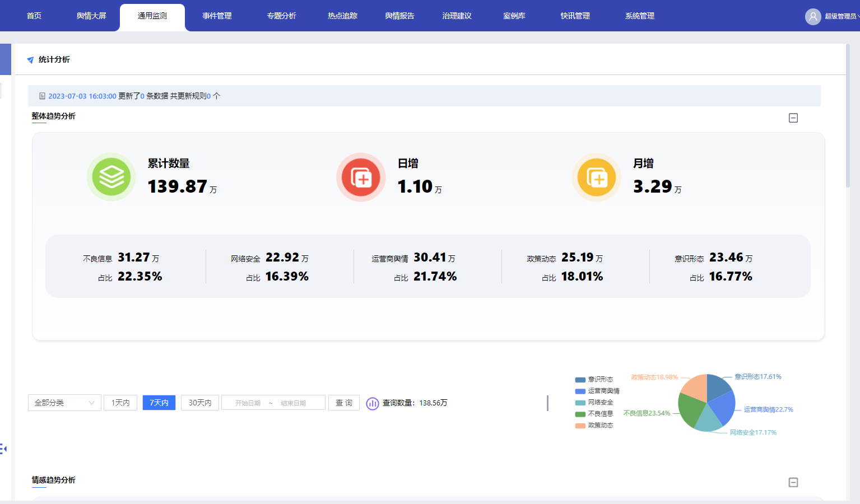Screen dimensions: 860x504
Task: Open the 全部分类 dropdown
Action: pyautogui.click(x=64, y=403)
